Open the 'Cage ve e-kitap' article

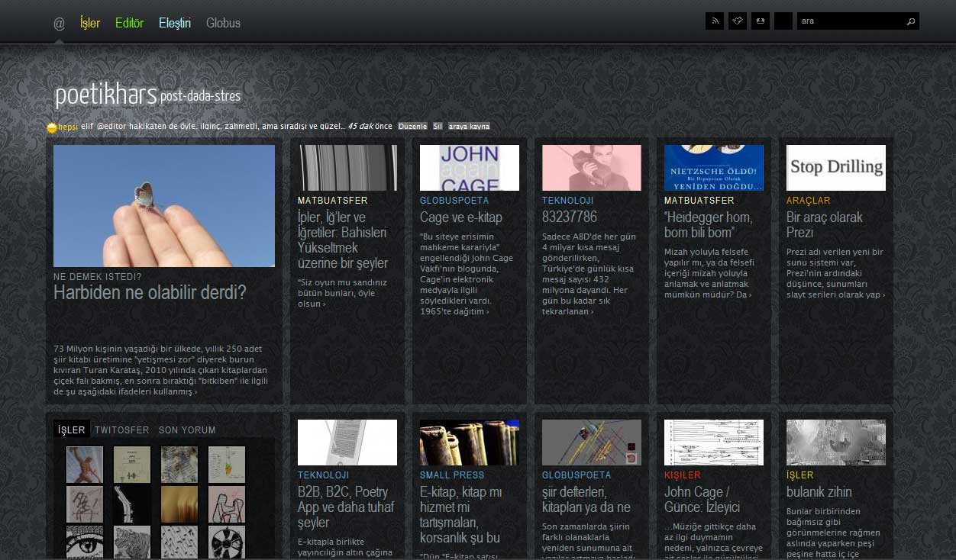tap(461, 217)
